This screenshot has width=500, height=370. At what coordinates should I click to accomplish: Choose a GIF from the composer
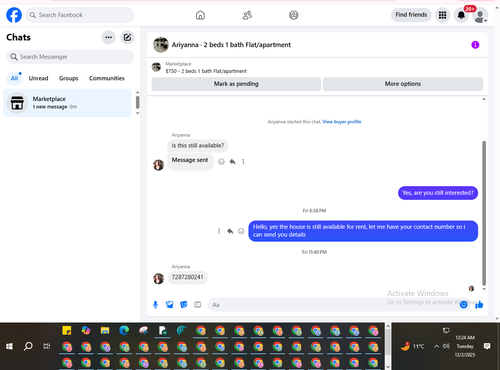(x=198, y=305)
